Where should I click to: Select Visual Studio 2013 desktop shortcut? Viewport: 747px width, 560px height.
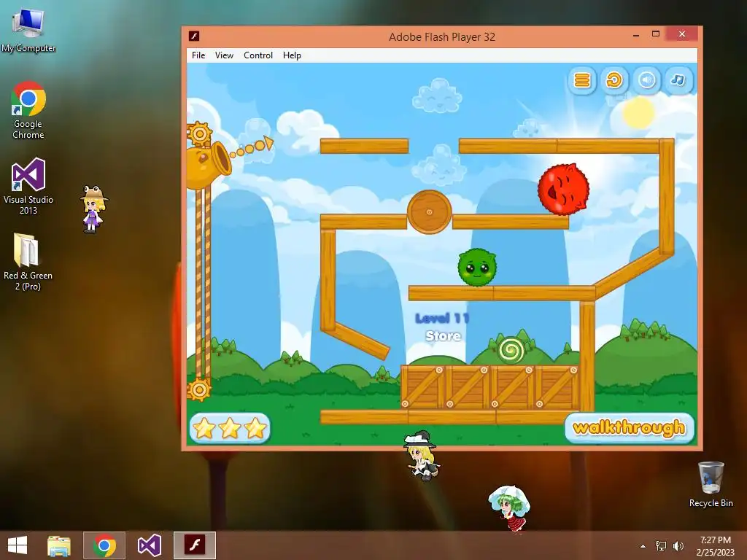coord(28,186)
